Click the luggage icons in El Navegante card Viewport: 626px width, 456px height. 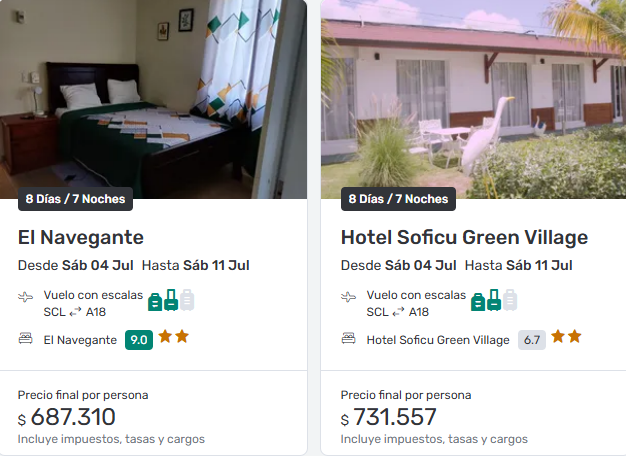click(x=171, y=300)
